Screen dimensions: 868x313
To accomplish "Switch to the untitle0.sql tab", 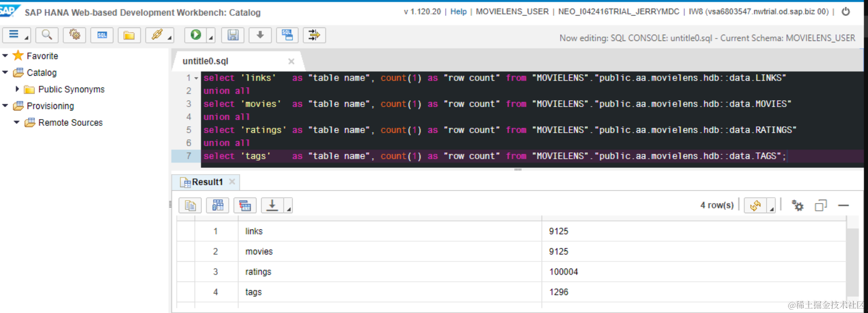I will click(205, 61).
